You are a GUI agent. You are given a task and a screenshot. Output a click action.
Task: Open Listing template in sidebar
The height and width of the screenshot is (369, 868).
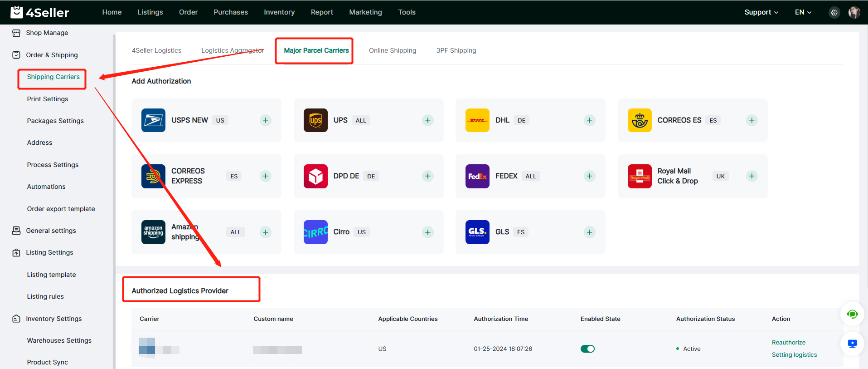click(x=51, y=275)
